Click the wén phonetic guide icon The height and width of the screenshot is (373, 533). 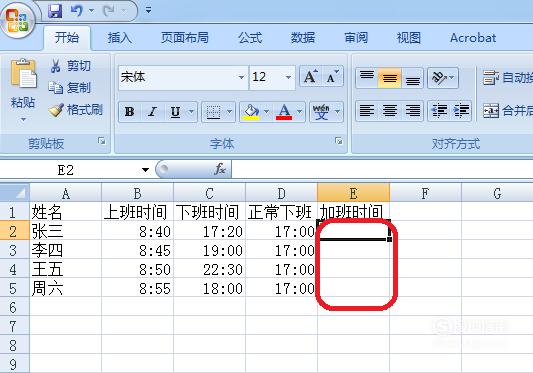(x=321, y=112)
